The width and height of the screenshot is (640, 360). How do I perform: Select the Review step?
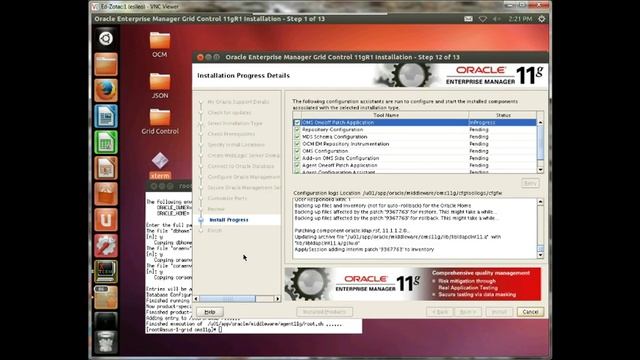tap(216, 209)
